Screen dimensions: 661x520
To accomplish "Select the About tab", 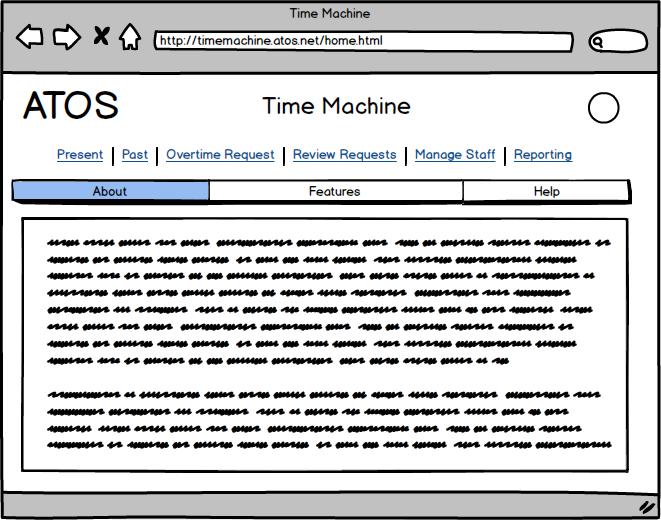I will [110, 191].
